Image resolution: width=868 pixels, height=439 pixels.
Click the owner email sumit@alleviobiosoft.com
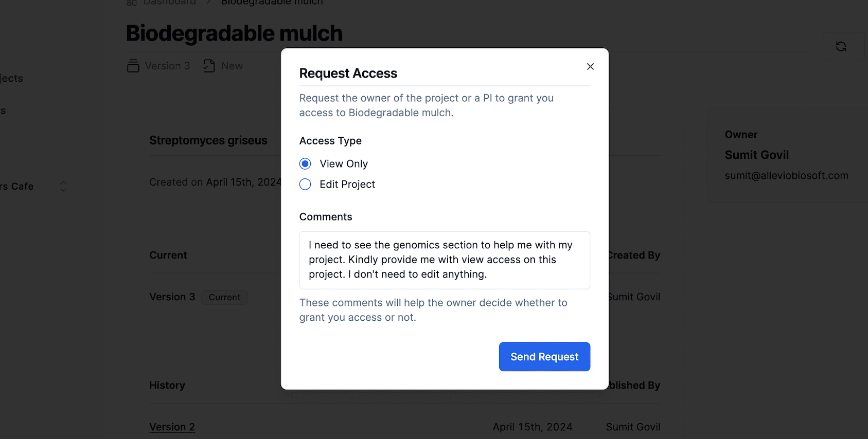(x=786, y=176)
